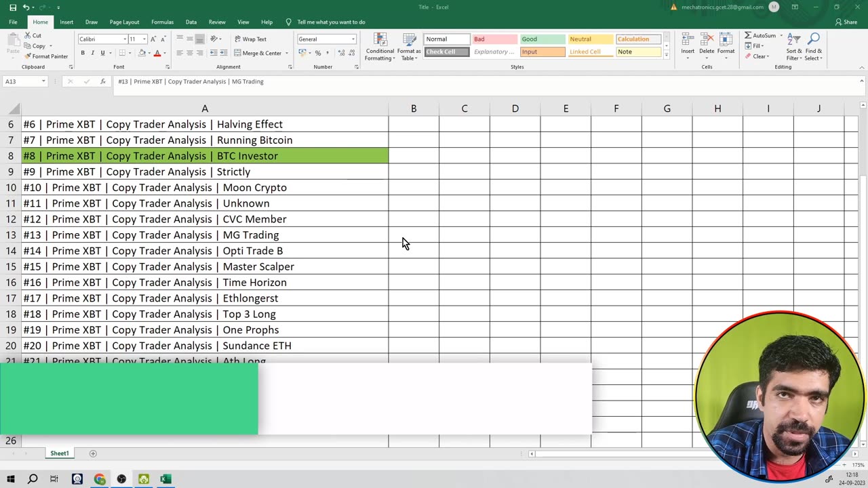The image size is (868, 488).
Task: Click the Copy icon
Action: (28, 46)
